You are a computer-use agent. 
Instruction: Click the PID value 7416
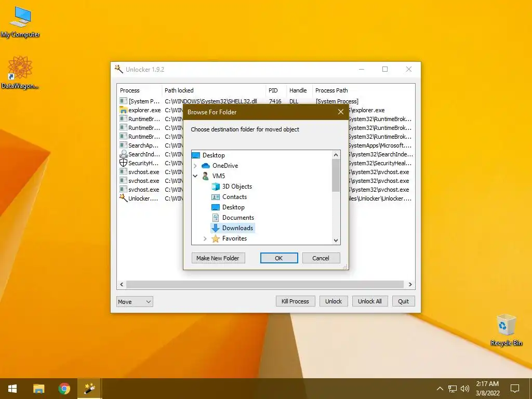point(275,101)
